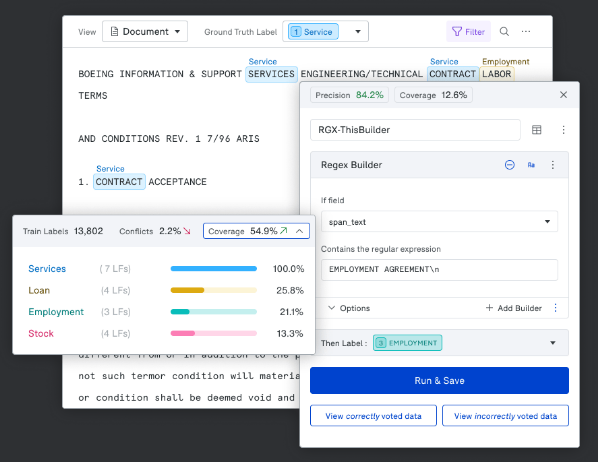
Task: Open the top toolbar three-dot menu
Action: (526, 32)
